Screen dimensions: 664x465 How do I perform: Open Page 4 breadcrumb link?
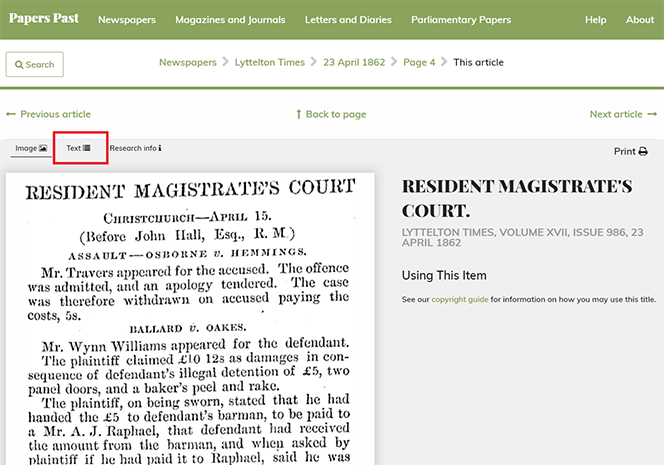tap(419, 62)
